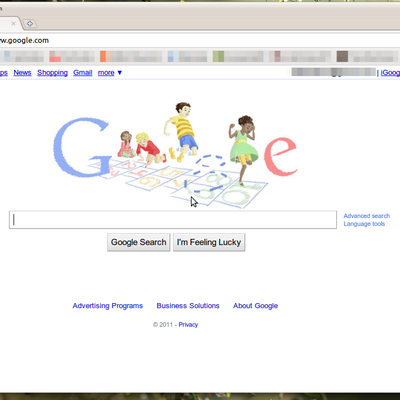Open the pink-icon bookmark in bookmarks bar
The image size is (400, 400).
pyautogui.click(x=300, y=56)
